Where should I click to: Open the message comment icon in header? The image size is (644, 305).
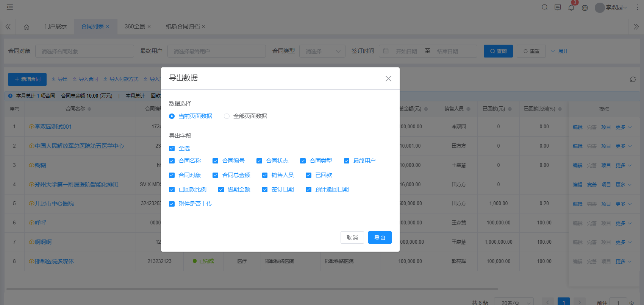click(558, 7)
